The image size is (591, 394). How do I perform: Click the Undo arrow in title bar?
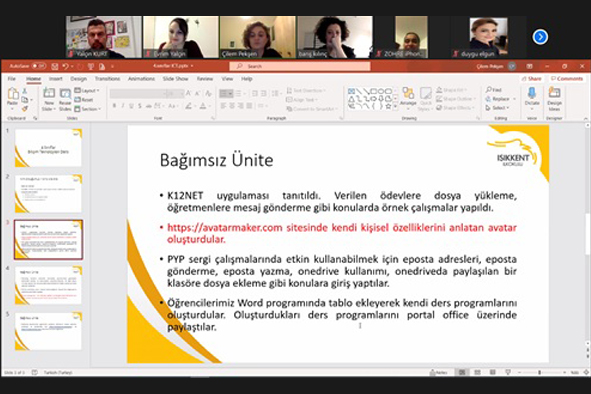(x=66, y=67)
